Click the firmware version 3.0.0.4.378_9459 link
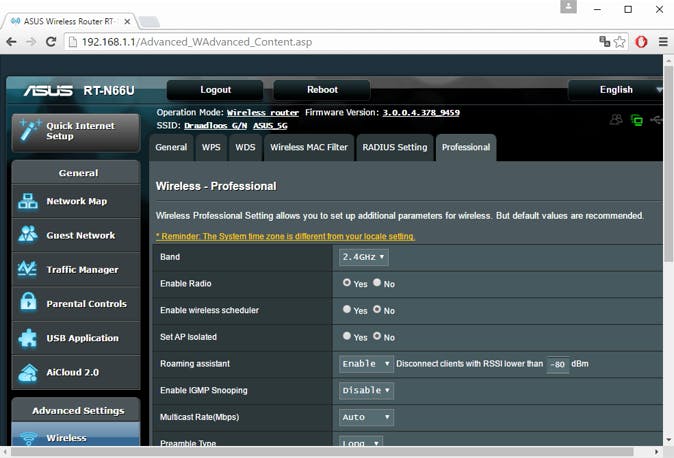Image resolution: width=674 pixels, height=458 pixels. [x=421, y=113]
